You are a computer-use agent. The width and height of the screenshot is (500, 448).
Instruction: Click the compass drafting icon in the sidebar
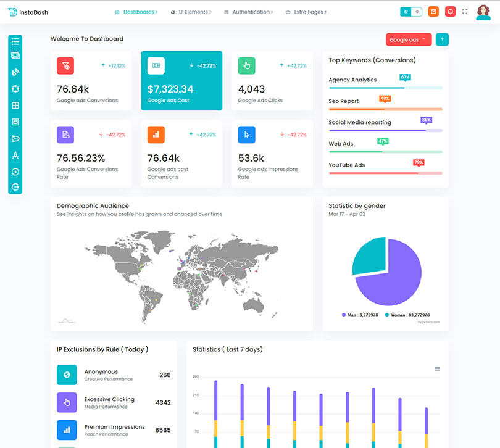click(15, 156)
